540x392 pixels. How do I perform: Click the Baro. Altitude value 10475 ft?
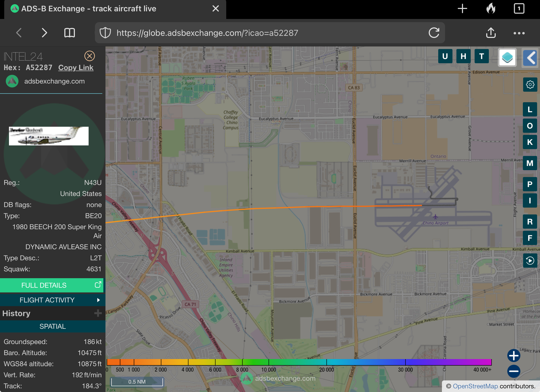89,353
